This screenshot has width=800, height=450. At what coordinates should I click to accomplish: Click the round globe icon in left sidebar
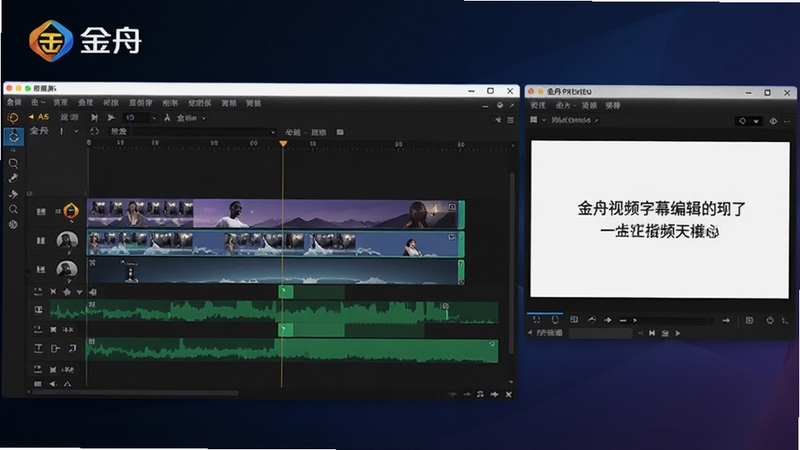pyautogui.click(x=13, y=224)
